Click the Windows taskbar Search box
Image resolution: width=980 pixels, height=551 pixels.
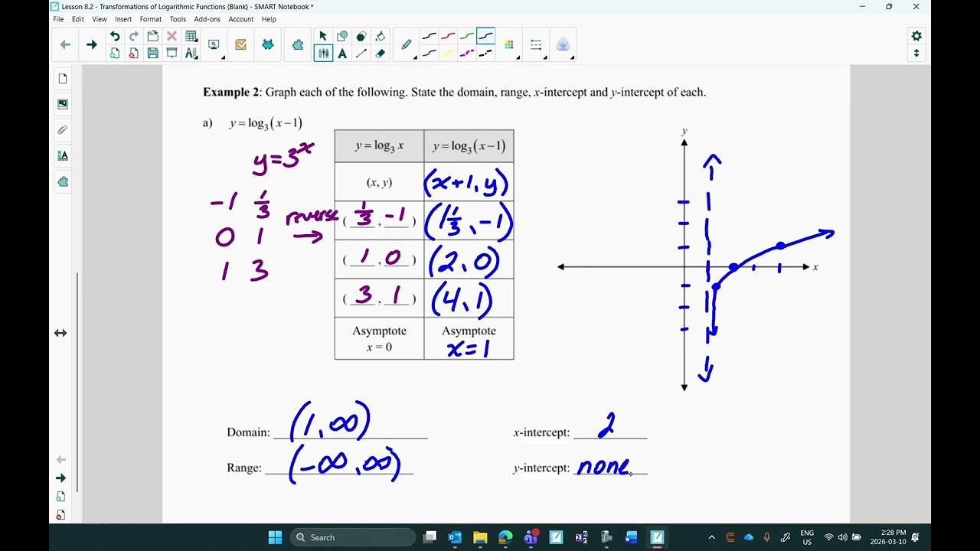pos(353,537)
